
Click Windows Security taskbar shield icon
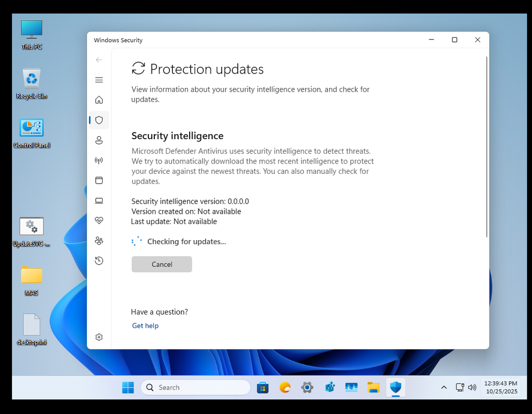396,388
